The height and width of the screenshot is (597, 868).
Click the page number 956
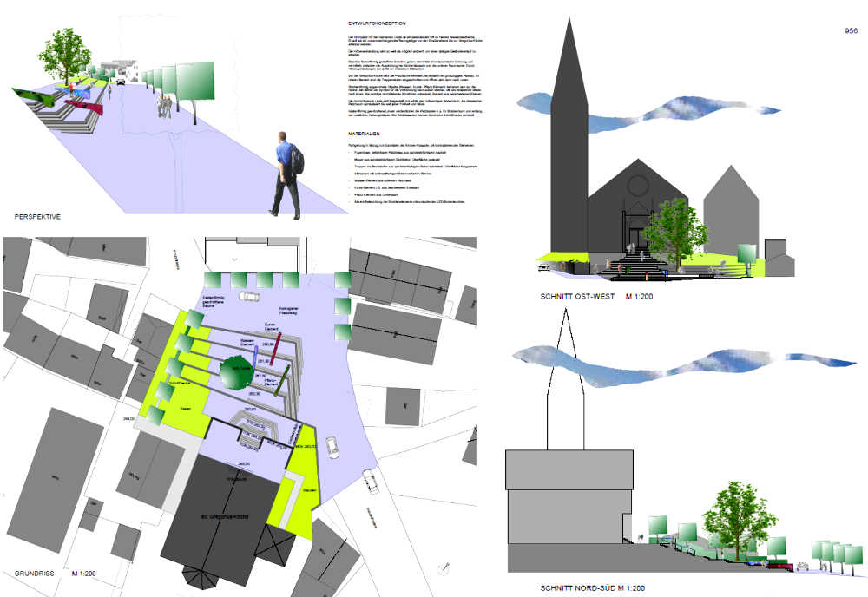tap(851, 30)
